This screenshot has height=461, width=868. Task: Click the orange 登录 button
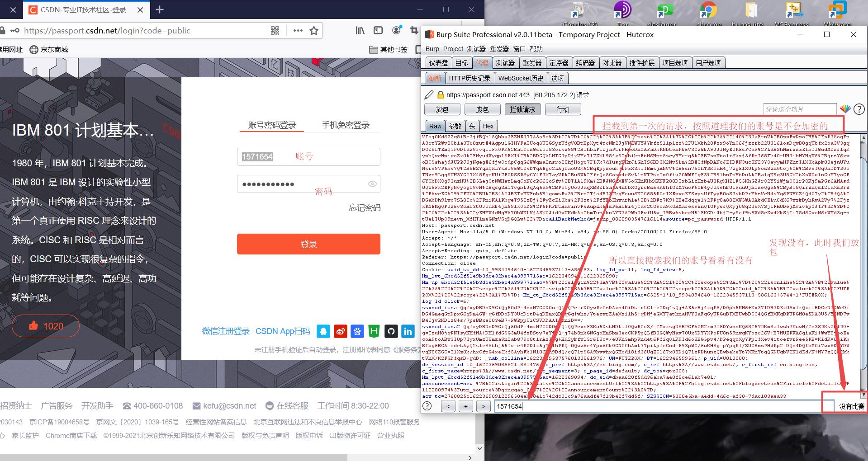tap(308, 244)
